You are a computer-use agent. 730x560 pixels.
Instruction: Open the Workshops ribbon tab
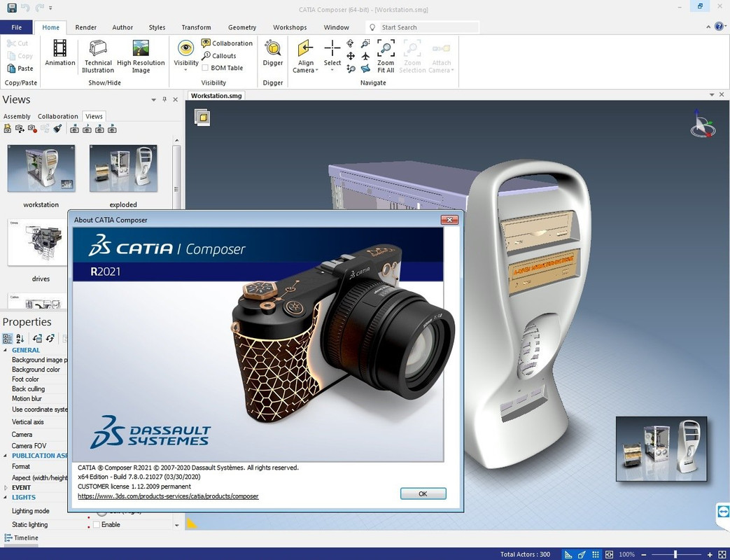[290, 27]
